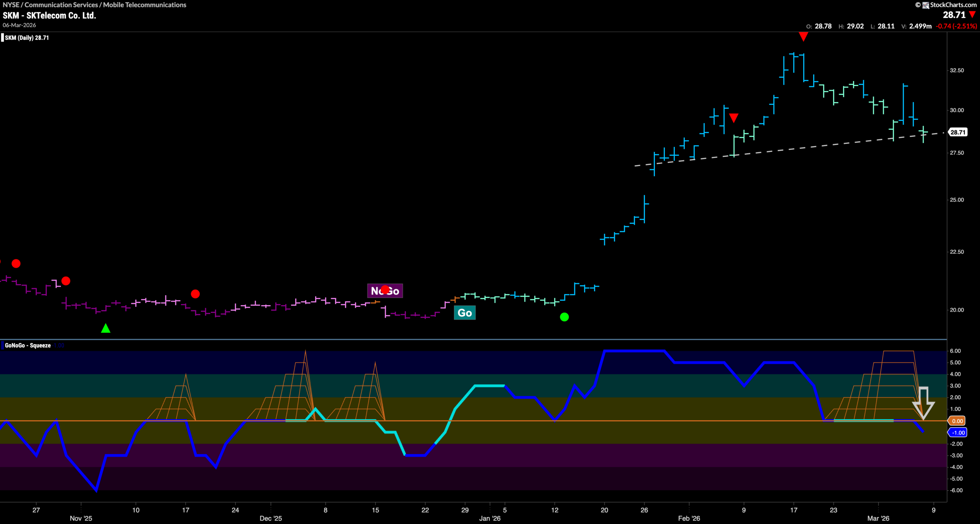Click the Mobile Telecommunications industry label
The width and height of the screenshot is (980, 524).
coord(145,5)
